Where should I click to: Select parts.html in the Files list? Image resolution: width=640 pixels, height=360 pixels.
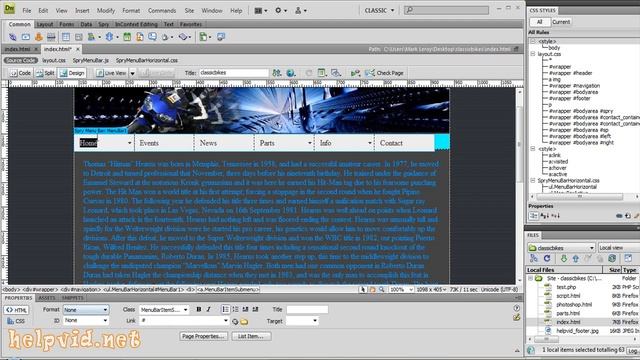568,313
